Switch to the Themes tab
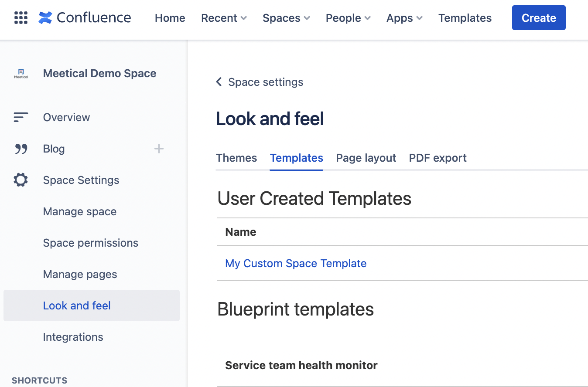This screenshot has width=588, height=387. [x=236, y=158]
